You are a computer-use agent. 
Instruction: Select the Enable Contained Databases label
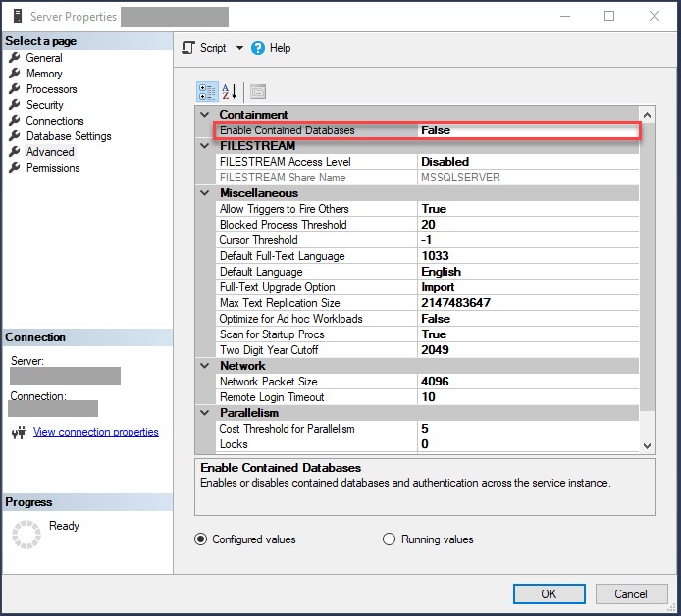click(288, 130)
